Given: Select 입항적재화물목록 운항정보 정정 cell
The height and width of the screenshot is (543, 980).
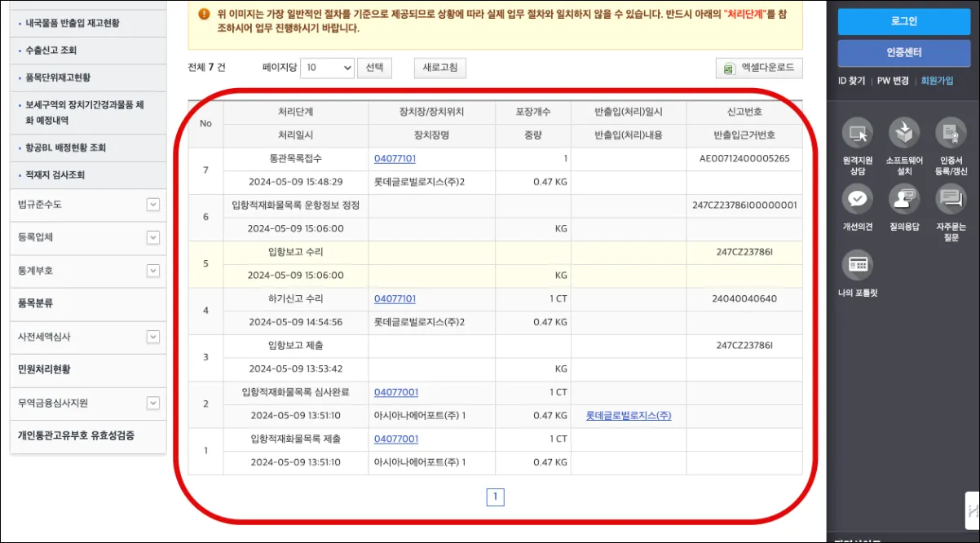Looking at the screenshot, I should click(x=295, y=205).
